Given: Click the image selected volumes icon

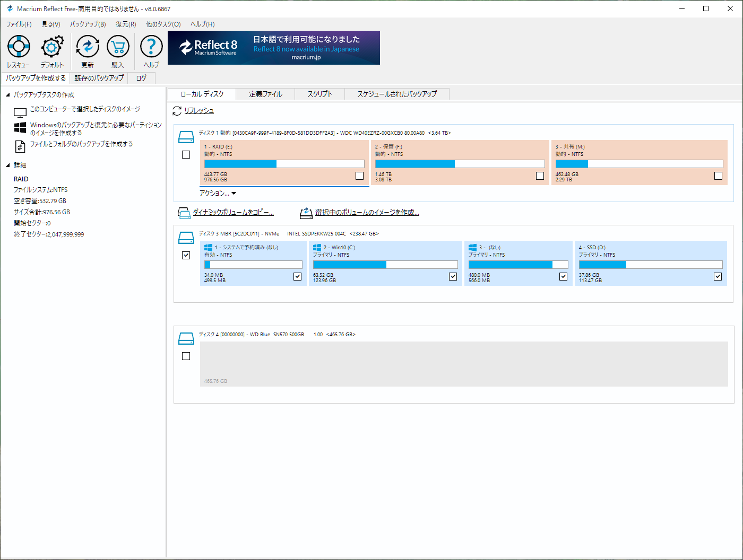Looking at the screenshot, I should (x=306, y=213).
